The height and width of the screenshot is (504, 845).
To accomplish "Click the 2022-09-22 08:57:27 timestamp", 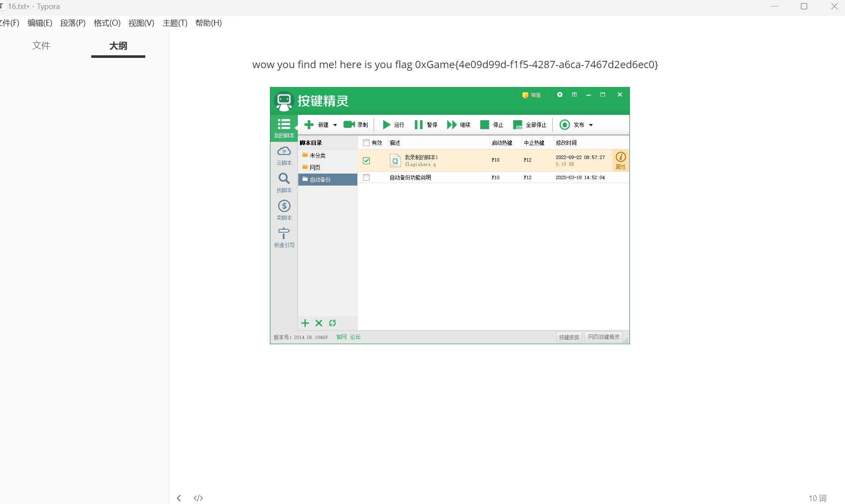I will pos(580,157).
